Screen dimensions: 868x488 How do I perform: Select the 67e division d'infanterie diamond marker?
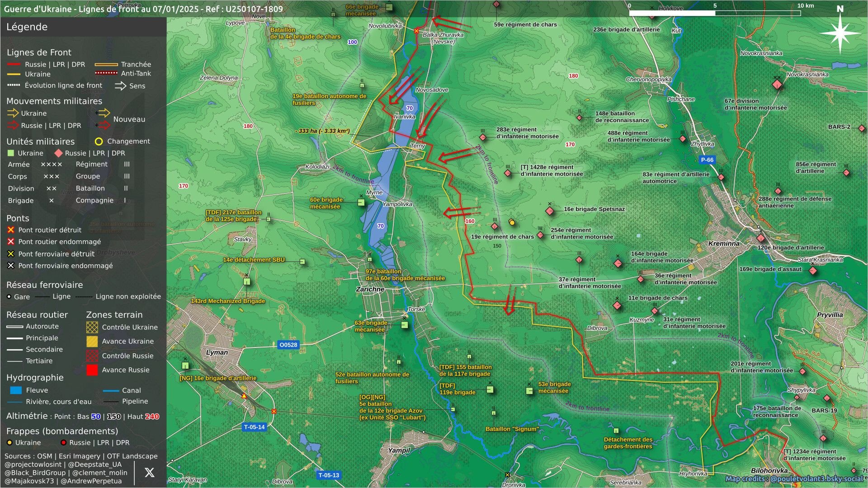click(x=777, y=84)
